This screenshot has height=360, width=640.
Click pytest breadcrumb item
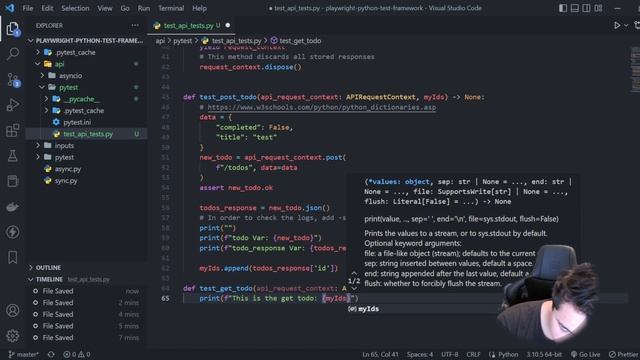(182, 40)
